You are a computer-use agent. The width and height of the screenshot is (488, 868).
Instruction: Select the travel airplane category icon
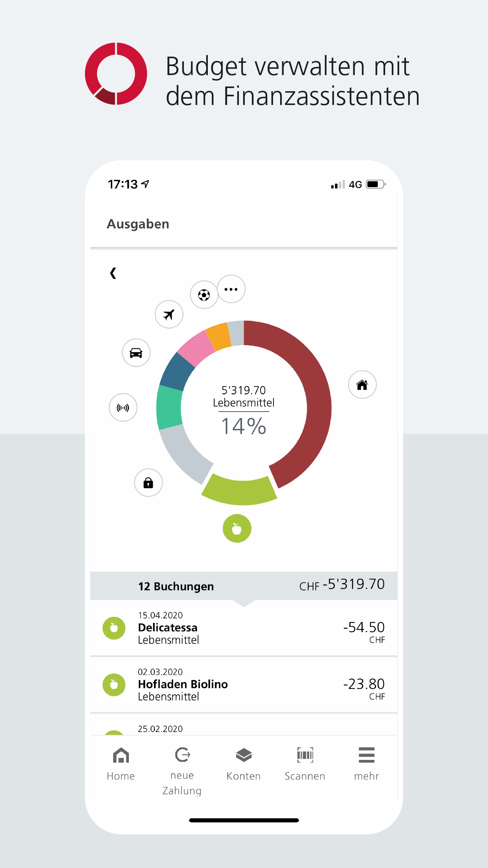[x=169, y=314]
